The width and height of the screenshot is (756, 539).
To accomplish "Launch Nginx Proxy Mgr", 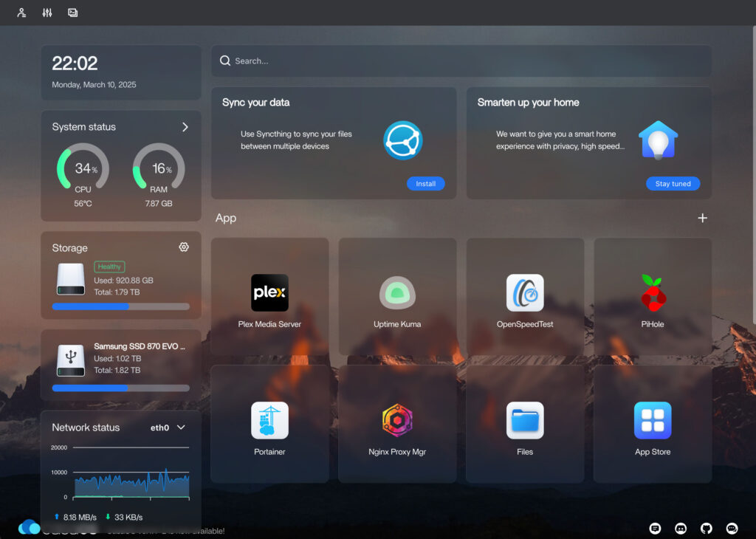I will 397,421.
